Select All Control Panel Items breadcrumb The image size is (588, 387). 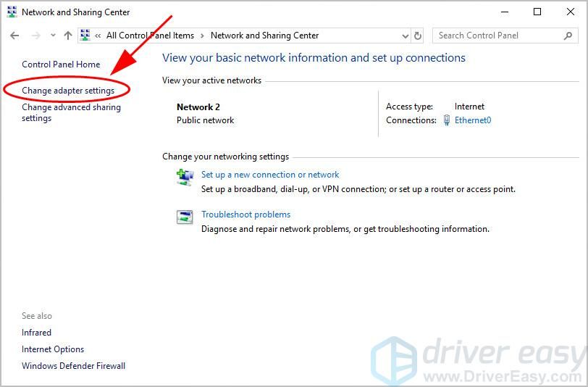coord(150,36)
